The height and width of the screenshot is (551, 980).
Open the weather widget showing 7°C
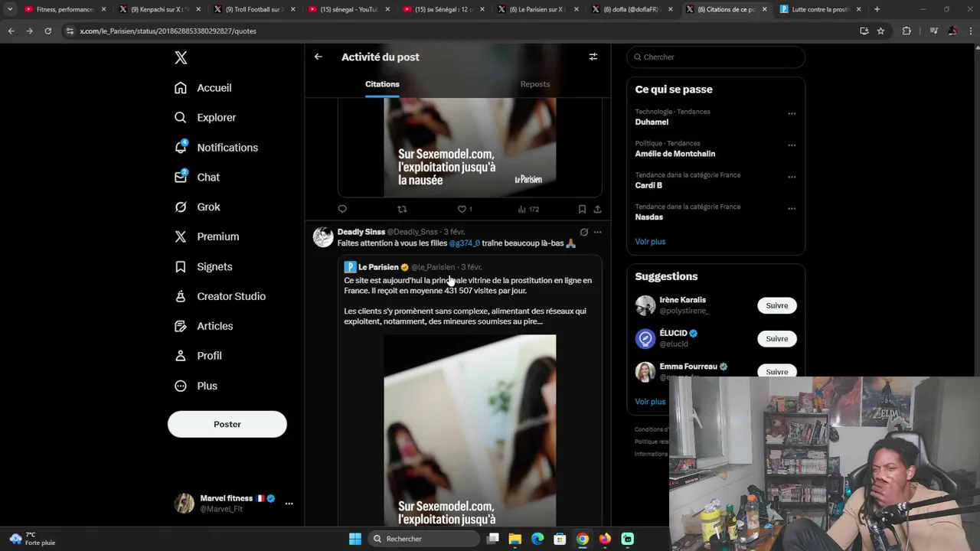tap(32, 539)
